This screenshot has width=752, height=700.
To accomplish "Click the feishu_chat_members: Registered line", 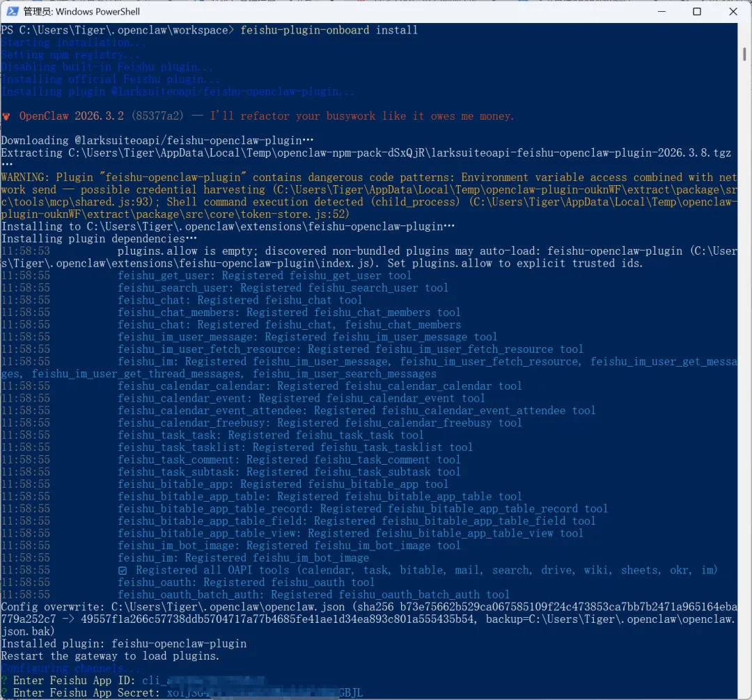I will click(x=289, y=312).
